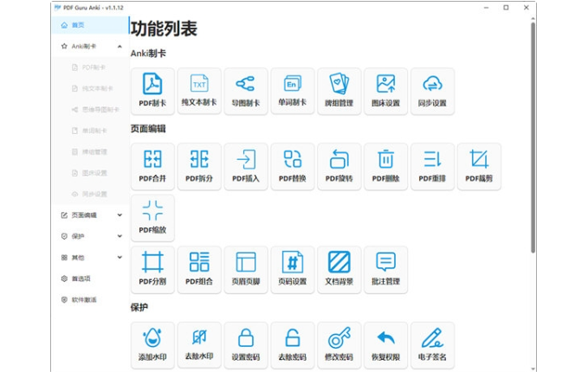Open the 页码设置 page number tool
Image resolution: width=588 pixels, height=372 pixels.
click(x=293, y=269)
